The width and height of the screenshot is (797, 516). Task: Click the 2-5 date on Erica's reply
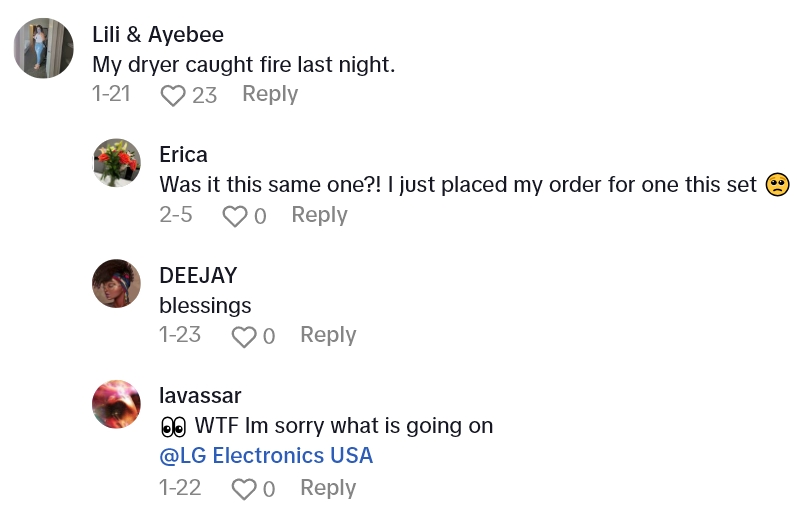176,215
